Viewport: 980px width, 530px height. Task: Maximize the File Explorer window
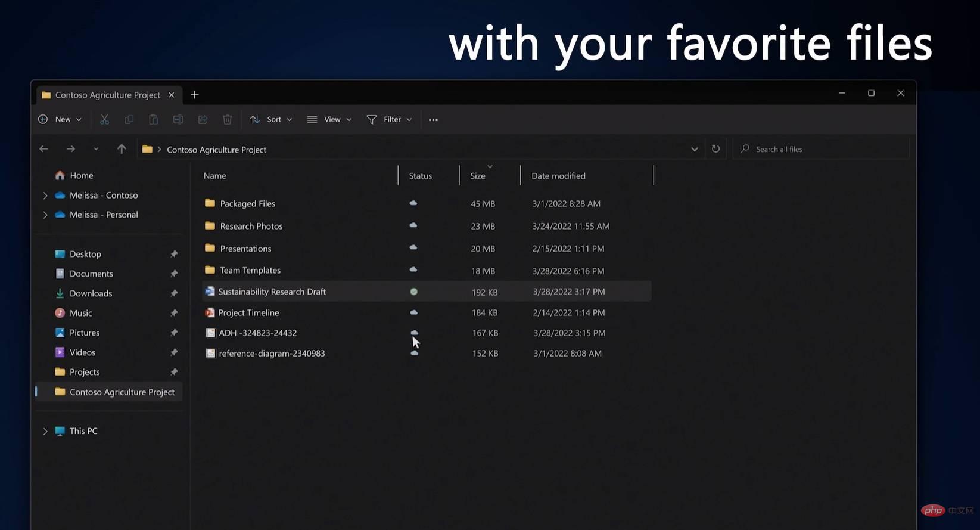(x=871, y=93)
